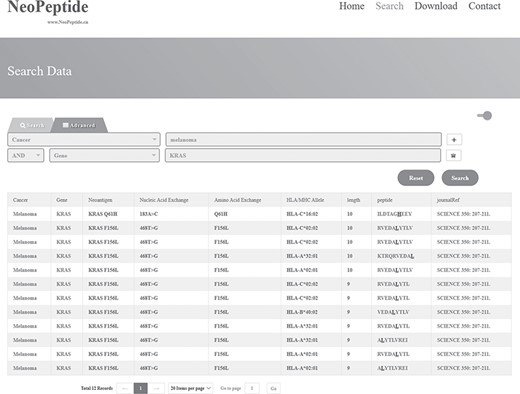Open the Cancer field dropdown
This screenshot has width=520, height=394.
tap(84, 139)
